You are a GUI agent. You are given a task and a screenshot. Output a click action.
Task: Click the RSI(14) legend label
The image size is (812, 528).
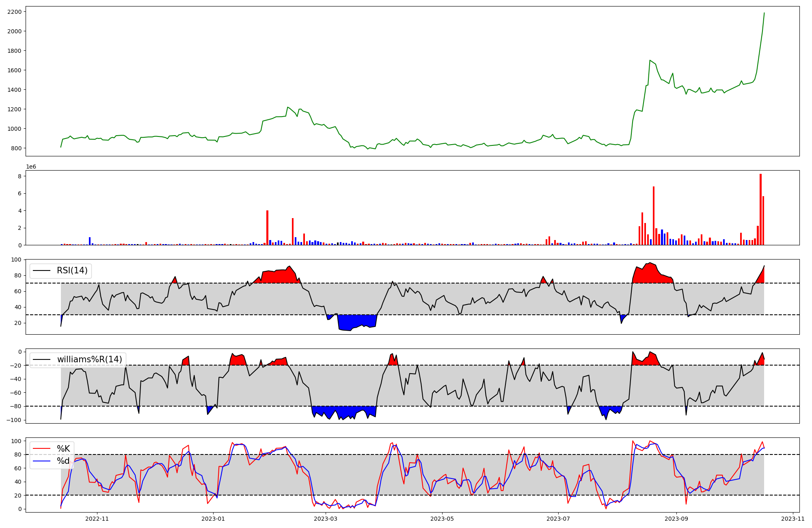(72, 270)
